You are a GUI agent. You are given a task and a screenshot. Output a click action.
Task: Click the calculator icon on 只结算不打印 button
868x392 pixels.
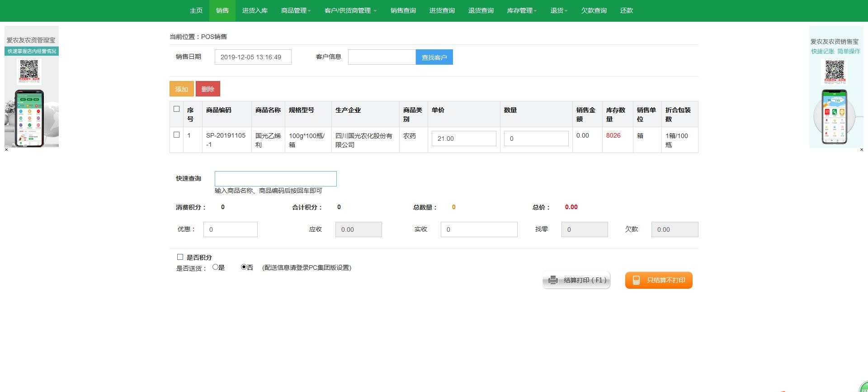(636, 280)
